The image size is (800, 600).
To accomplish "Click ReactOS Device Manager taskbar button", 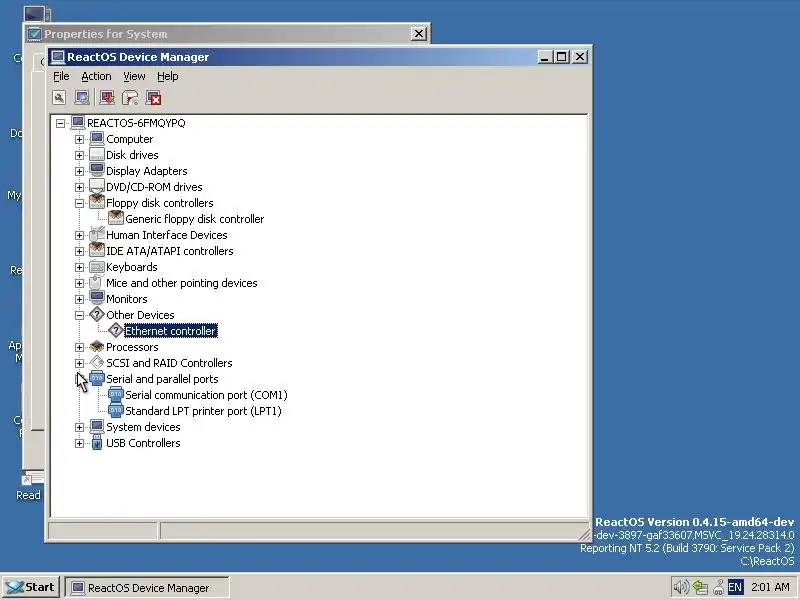I will [x=147, y=588].
